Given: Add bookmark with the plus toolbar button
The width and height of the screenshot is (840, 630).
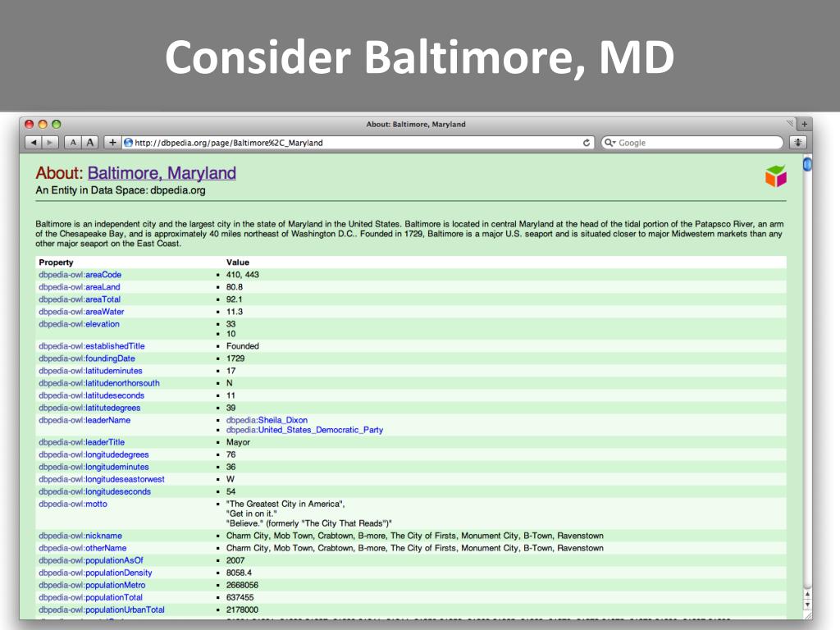Looking at the screenshot, I should (112, 143).
